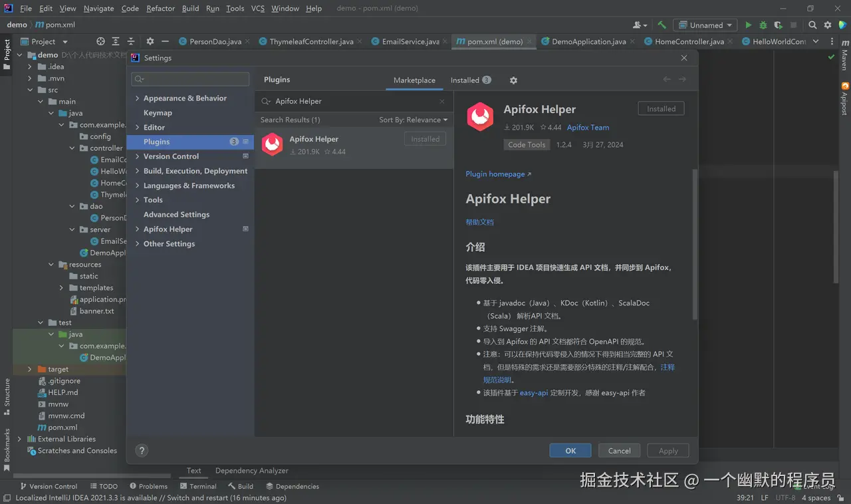Click the Run with Coverage icon

coord(778,25)
